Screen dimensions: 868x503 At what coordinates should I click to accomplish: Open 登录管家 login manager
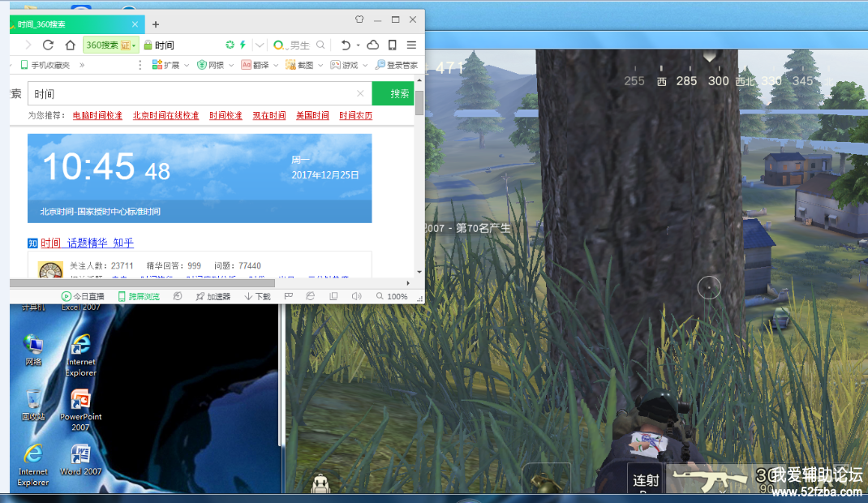point(397,65)
